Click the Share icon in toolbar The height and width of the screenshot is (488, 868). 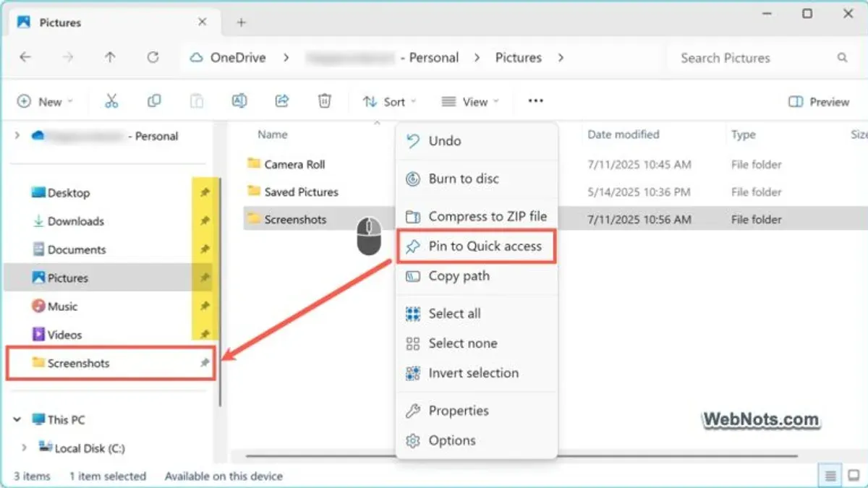[x=282, y=101]
